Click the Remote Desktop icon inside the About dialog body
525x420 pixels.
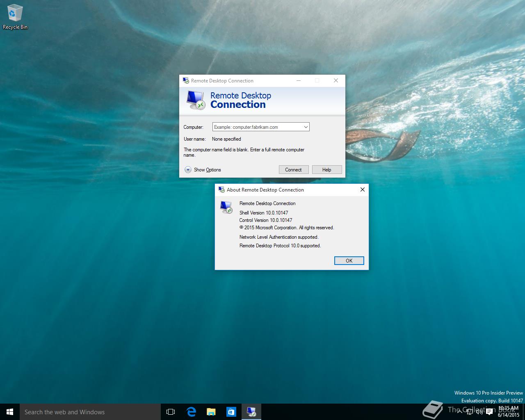pyautogui.click(x=226, y=207)
